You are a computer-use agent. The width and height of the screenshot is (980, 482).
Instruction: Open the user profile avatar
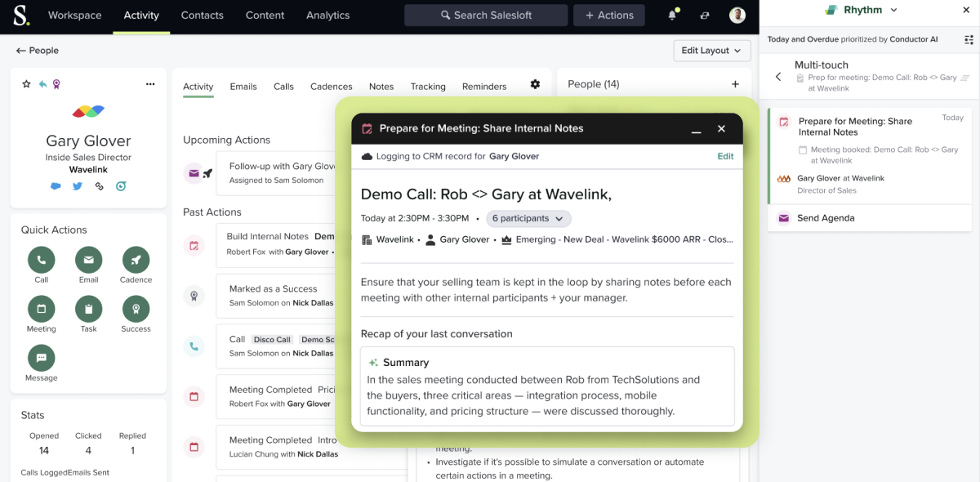click(737, 16)
